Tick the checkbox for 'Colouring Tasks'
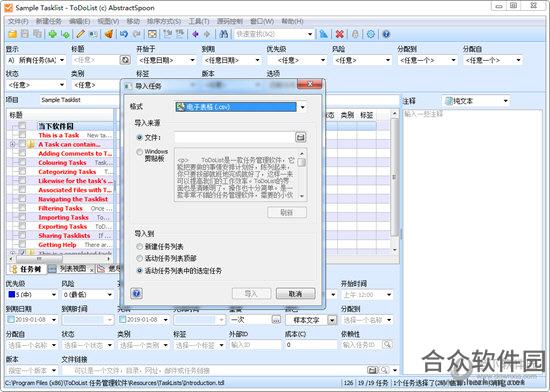Viewport: 550px width, 392px height. tap(22, 162)
